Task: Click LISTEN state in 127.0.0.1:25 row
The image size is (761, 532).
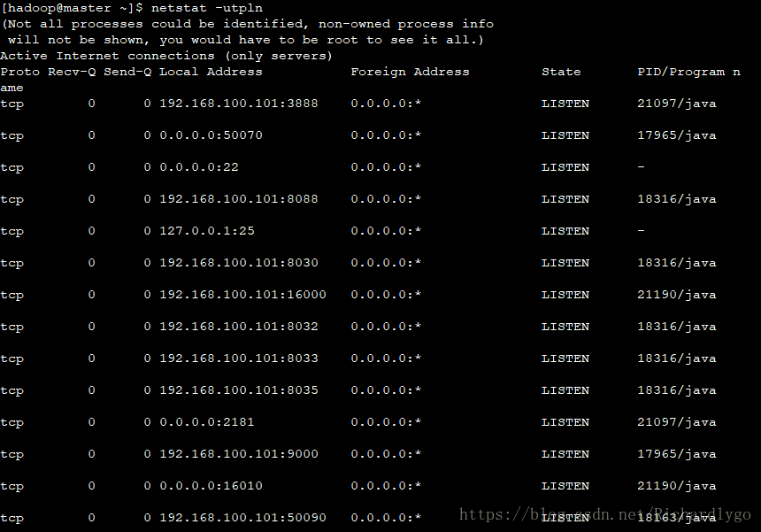Action: [565, 231]
